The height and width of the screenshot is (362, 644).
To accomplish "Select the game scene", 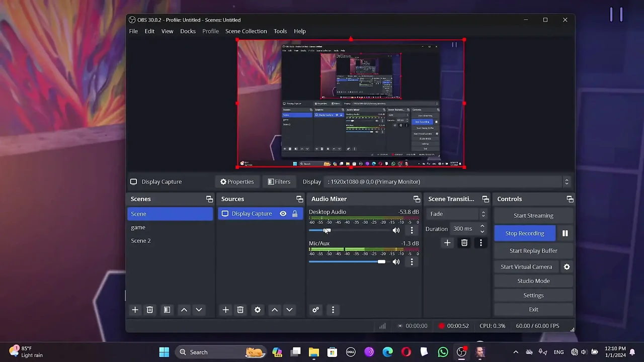I will click(x=170, y=227).
